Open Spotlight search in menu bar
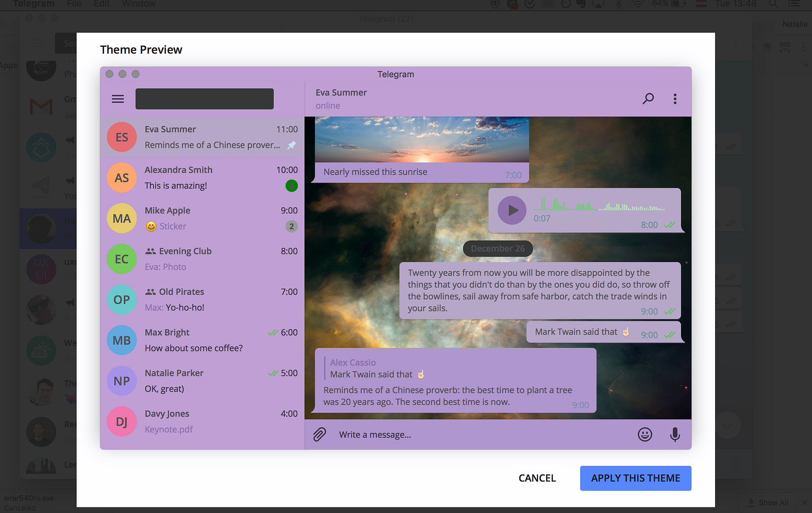This screenshot has width=812, height=513. click(773, 4)
